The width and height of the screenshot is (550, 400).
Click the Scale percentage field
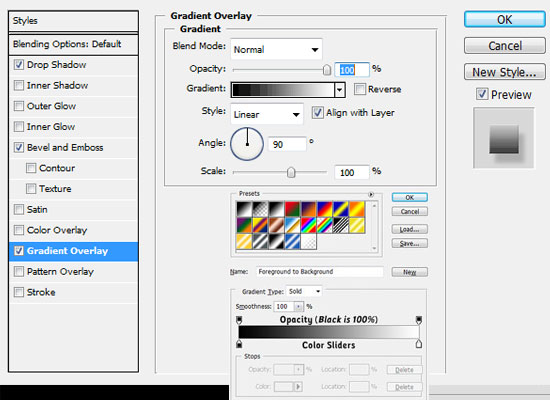(352, 172)
